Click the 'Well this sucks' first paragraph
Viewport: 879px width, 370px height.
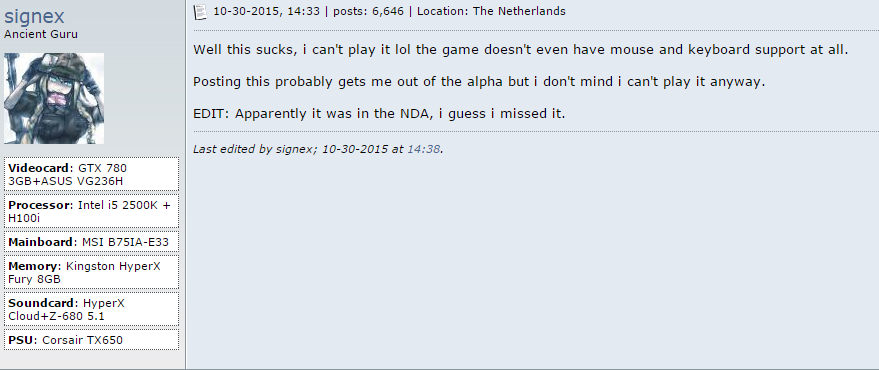click(x=521, y=50)
